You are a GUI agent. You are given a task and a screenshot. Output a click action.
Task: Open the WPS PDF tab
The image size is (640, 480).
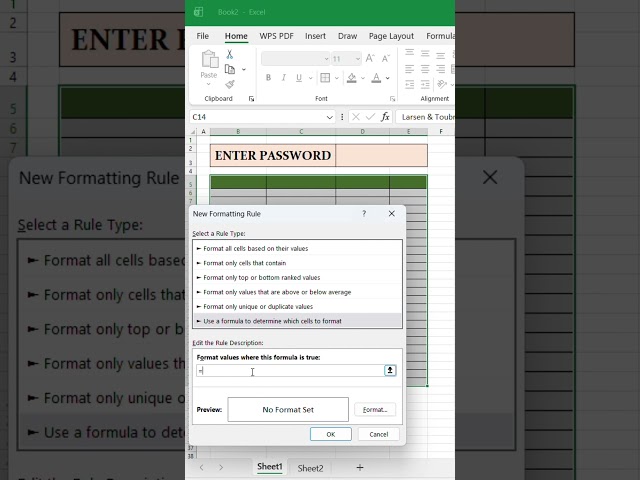276,36
